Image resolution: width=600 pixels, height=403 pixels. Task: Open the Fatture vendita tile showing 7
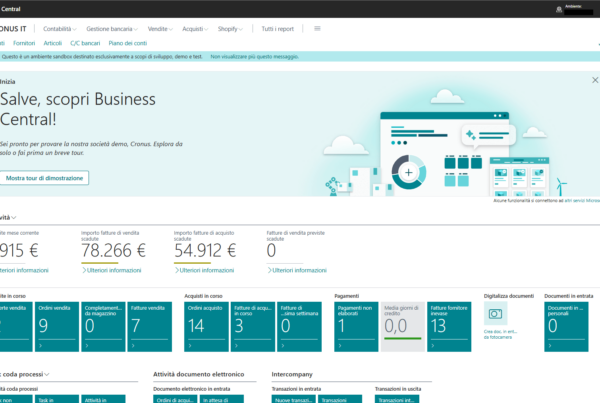click(x=150, y=326)
